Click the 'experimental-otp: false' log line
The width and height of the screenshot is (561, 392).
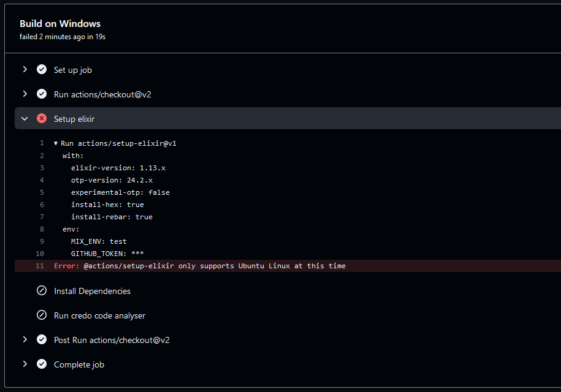(x=120, y=192)
